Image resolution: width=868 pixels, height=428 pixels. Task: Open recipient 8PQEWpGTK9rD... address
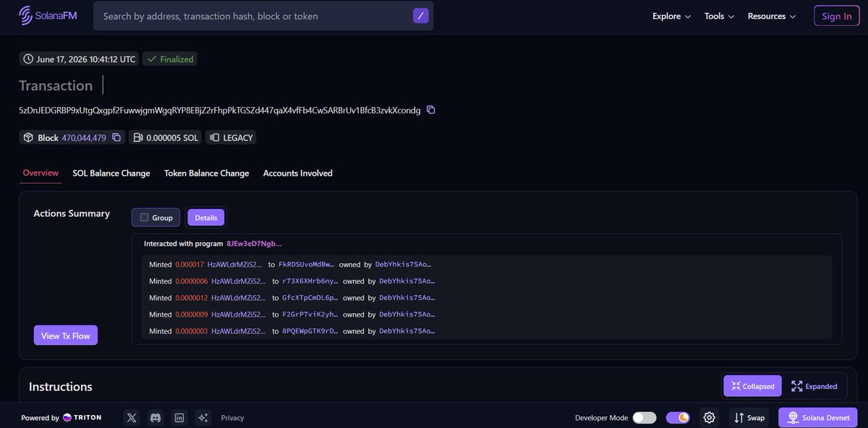point(310,331)
